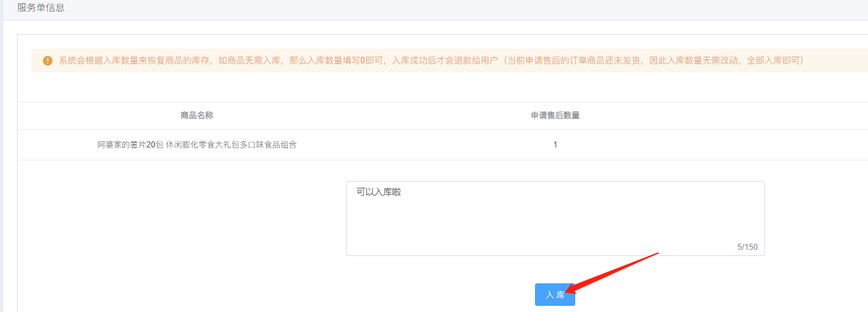Click the orange warning icon in the notice
The height and width of the screenshot is (312, 868).
pos(47,61)
